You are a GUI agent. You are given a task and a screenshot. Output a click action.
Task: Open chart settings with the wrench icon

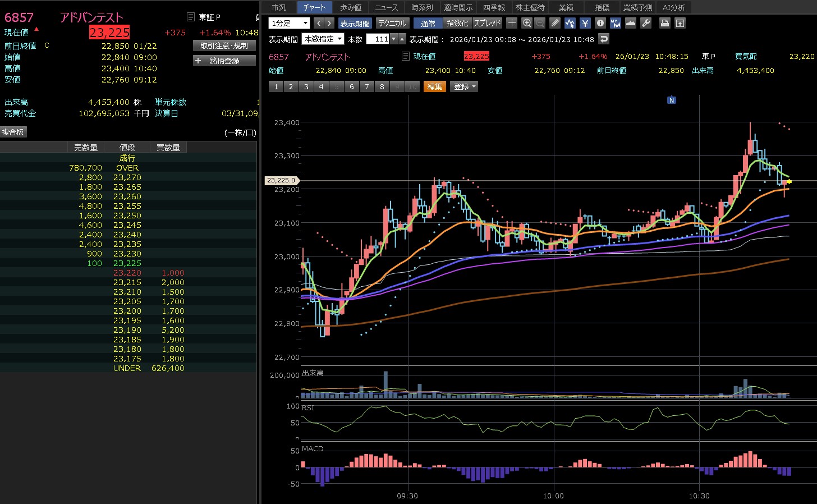click(x=646, y=23)
